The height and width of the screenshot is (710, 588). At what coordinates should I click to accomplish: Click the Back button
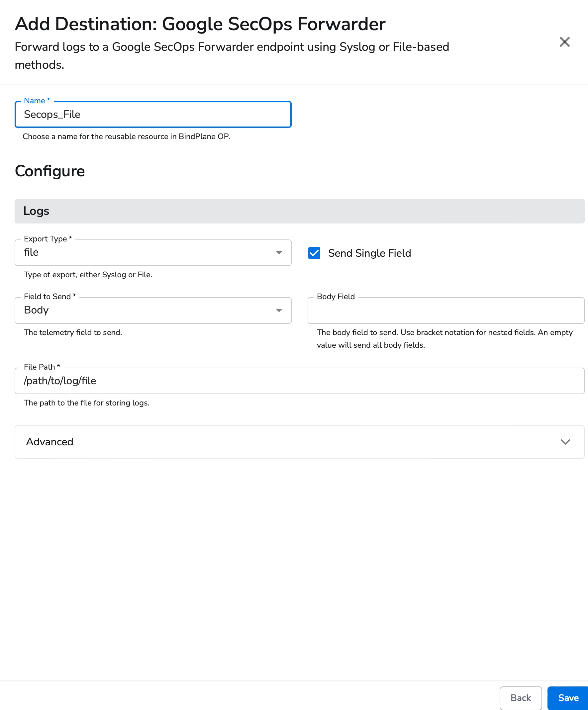pyautogui.click(x=521, y=698)
